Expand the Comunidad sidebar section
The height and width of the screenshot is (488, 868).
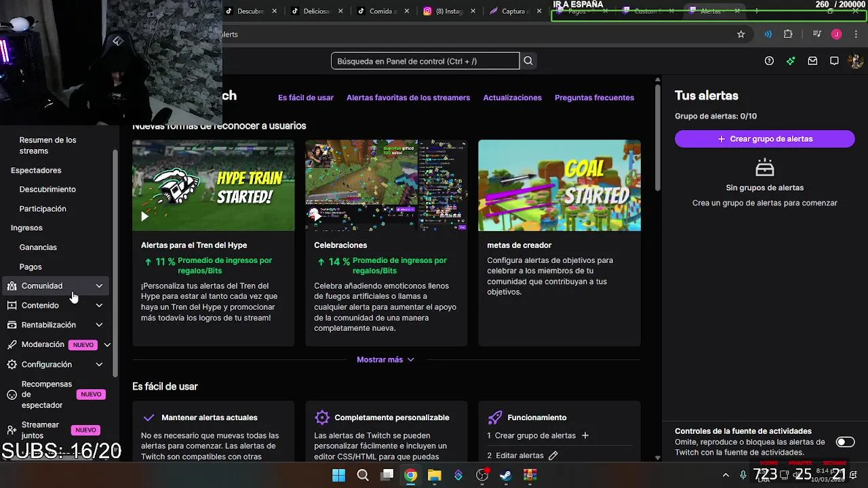99,286
